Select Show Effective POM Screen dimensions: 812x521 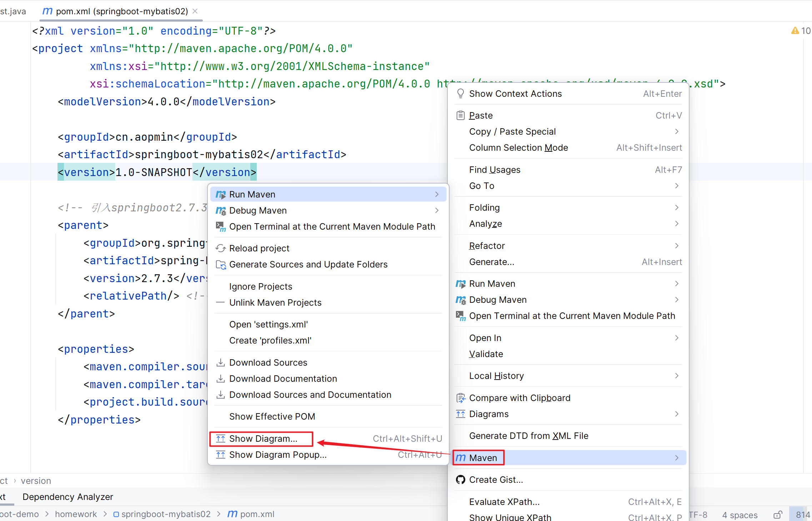(328, 417)
